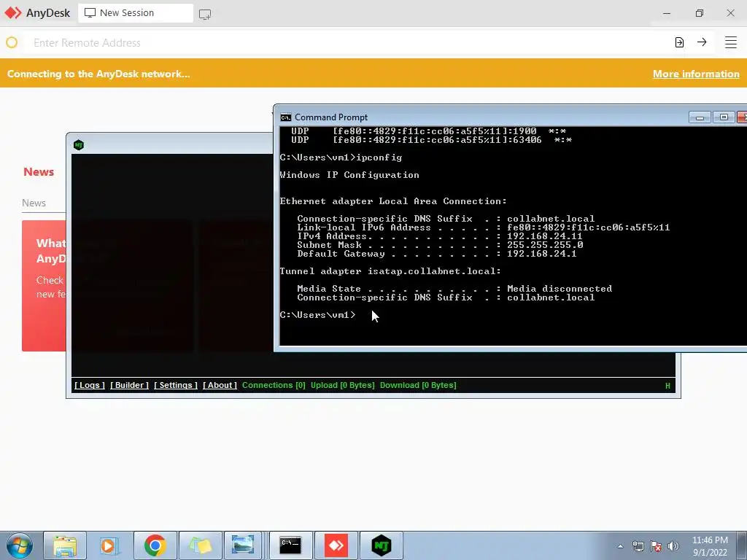This screenshot has width=747, height=560.
Task: Minimize the AnyDesk window
Action: coord(667,13)
